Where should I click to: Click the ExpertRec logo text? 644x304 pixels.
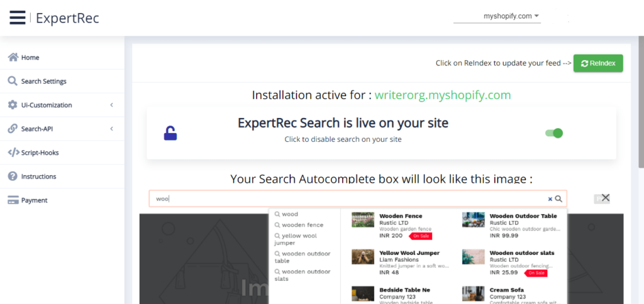pos(67,18)
